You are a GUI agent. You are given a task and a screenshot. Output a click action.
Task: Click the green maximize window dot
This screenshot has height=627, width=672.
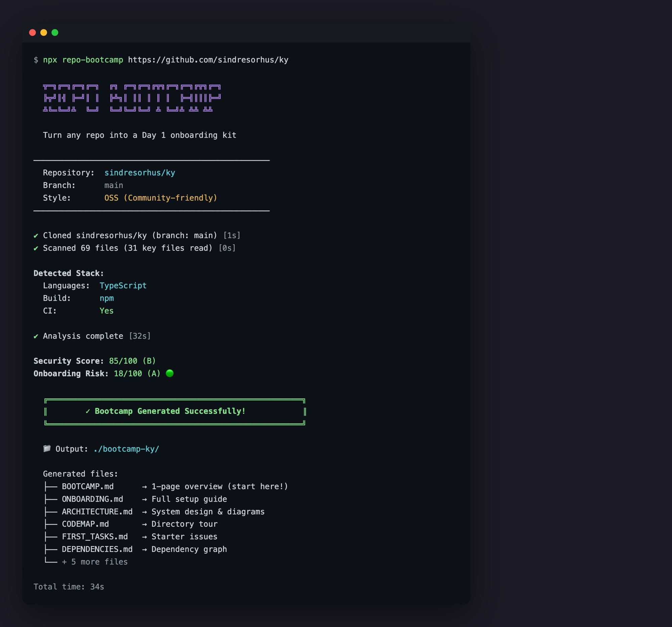55,33
